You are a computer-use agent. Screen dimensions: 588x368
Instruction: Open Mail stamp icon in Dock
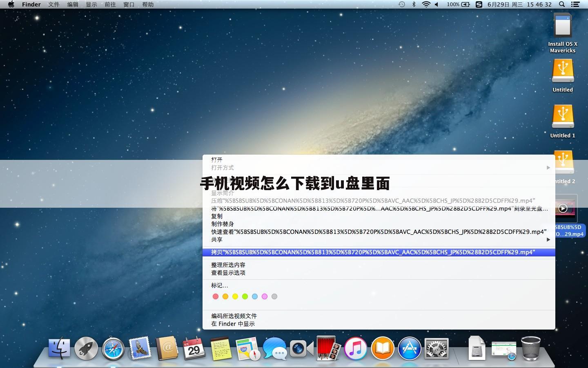pyautogui.click(x=140, y=348)
